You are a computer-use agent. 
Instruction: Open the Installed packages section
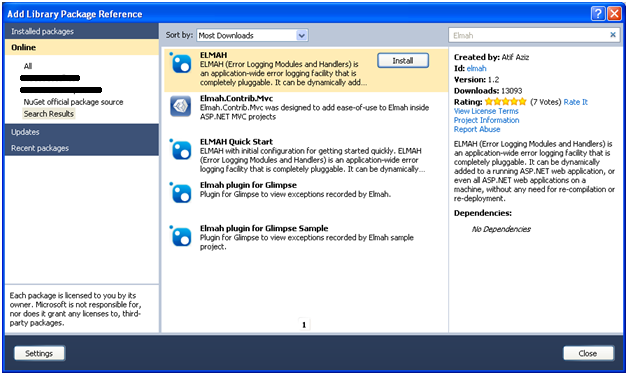coord(82,31)
